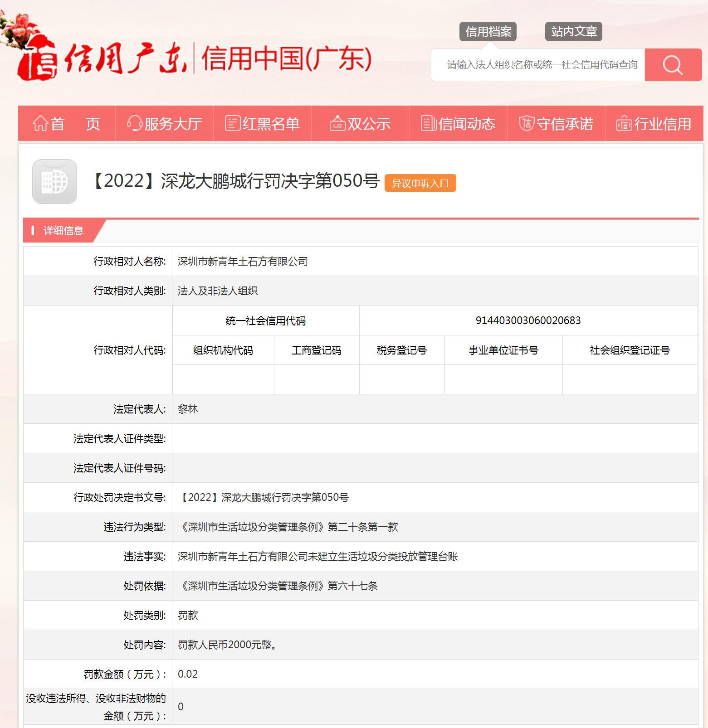
Task: Click the document icon beside 信闻动态
Action: (428, 123)
